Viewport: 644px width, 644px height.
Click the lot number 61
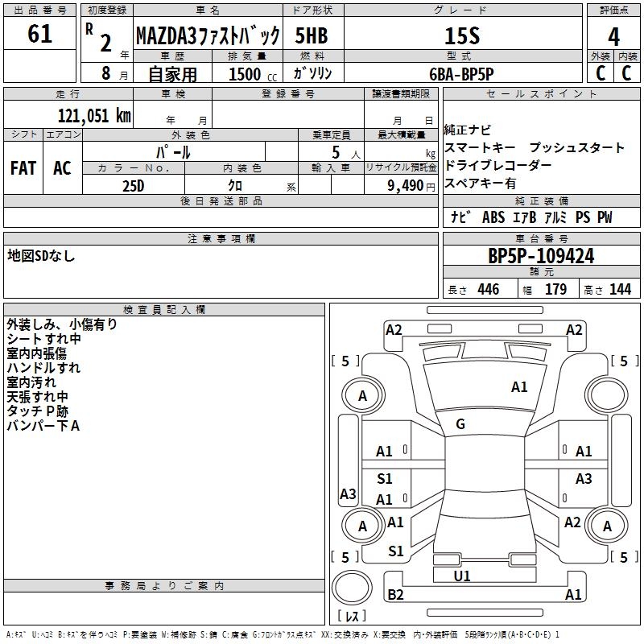39,34
